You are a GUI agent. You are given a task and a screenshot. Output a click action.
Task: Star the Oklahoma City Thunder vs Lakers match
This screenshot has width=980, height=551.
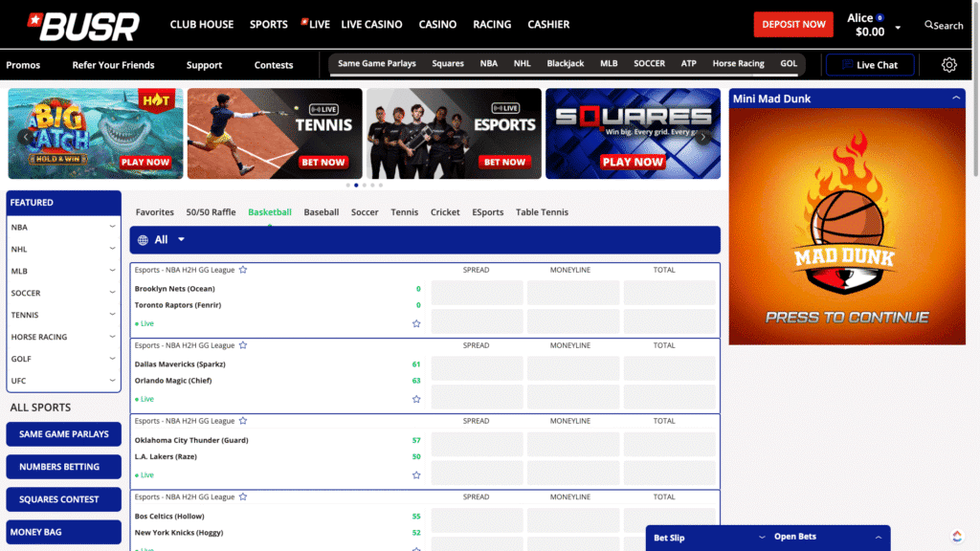pos(416,475)
